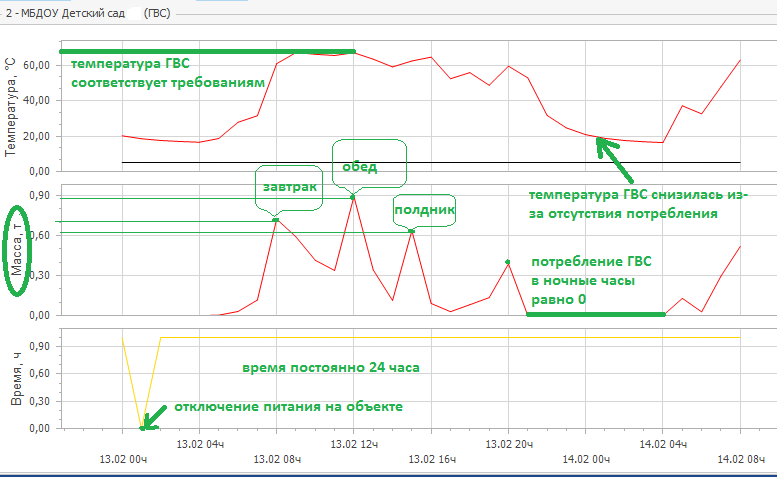
Task: Click the "14.02 04ч" time axis label
Action: 663,444
